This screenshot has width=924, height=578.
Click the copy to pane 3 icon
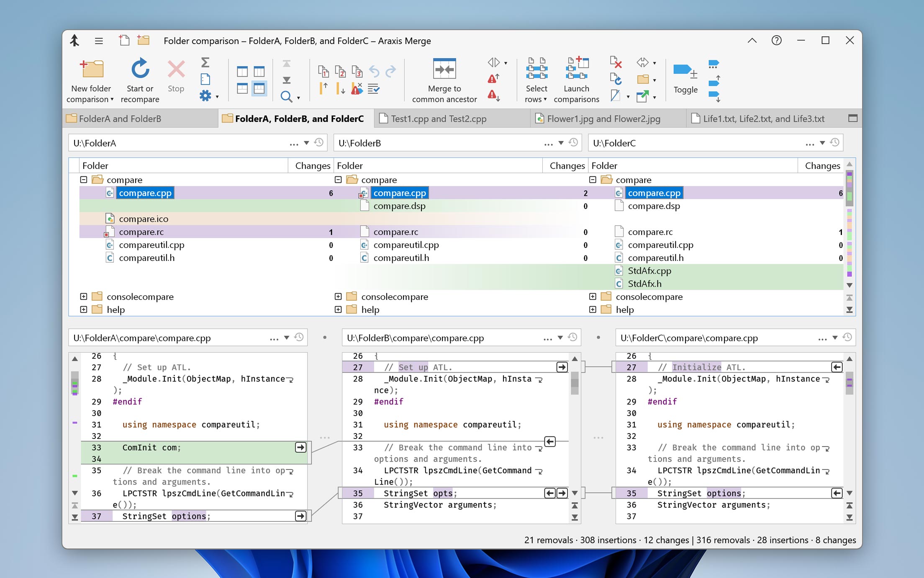[357, 72]
